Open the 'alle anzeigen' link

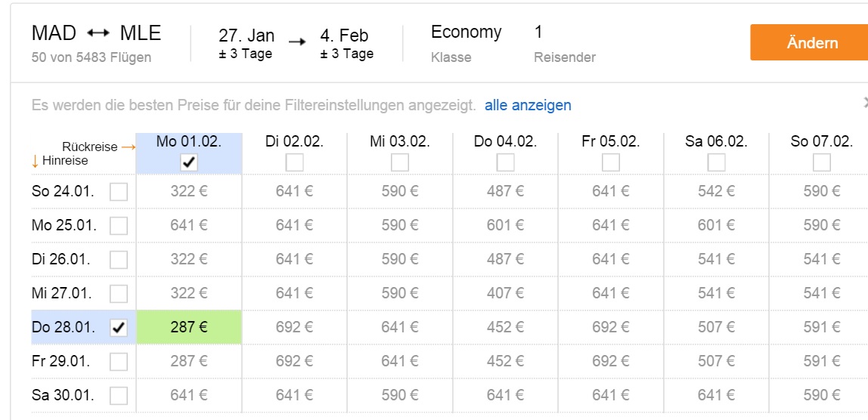coord(528,105)
